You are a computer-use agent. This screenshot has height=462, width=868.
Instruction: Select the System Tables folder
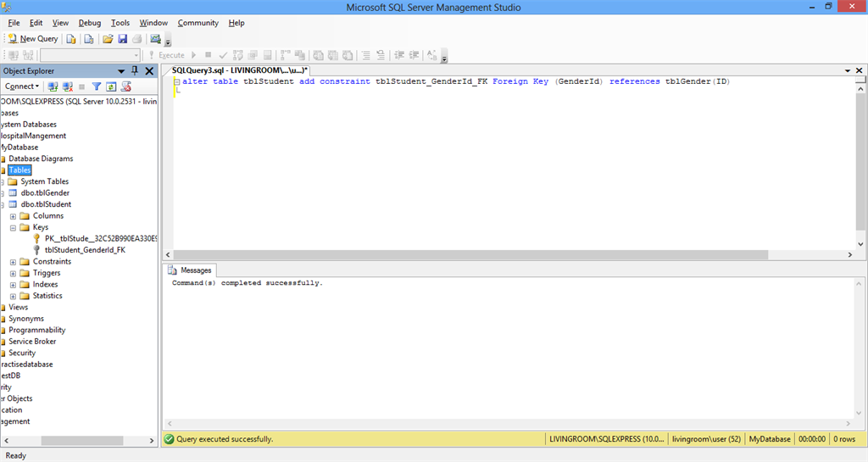pyautogui.click(x=44, y=181)
